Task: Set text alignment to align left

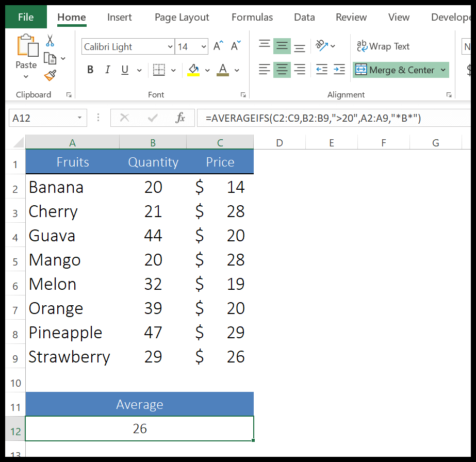Action: click(264, 69)
